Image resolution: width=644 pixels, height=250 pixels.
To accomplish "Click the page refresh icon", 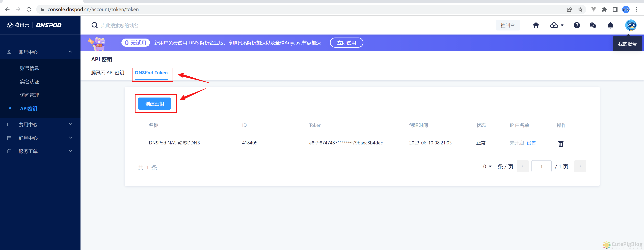I will coord(29,9).
